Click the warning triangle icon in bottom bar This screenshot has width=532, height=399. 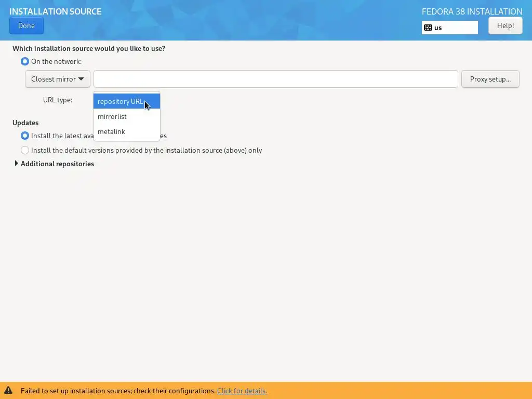pyautogui.click(x=8, y=390)
